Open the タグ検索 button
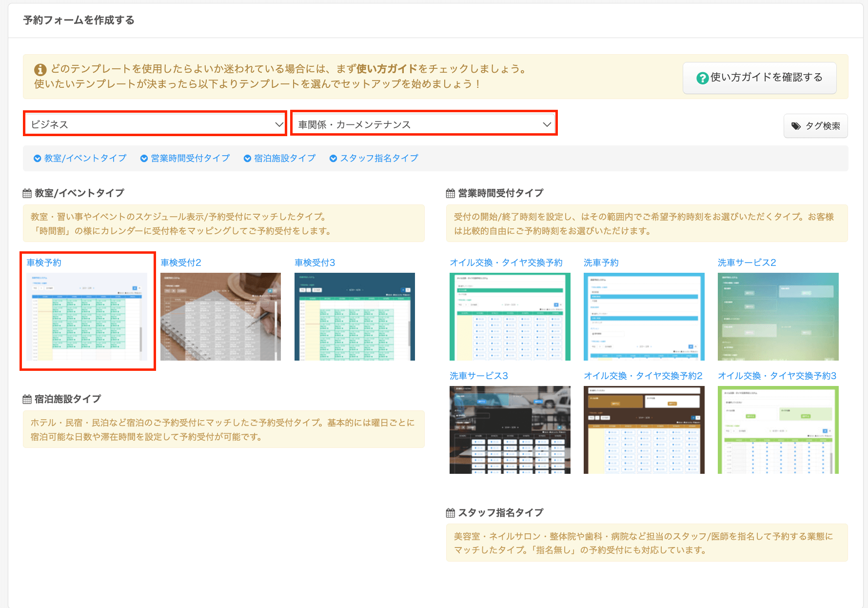This screenshot has width=868, height=608. [815, 126]
